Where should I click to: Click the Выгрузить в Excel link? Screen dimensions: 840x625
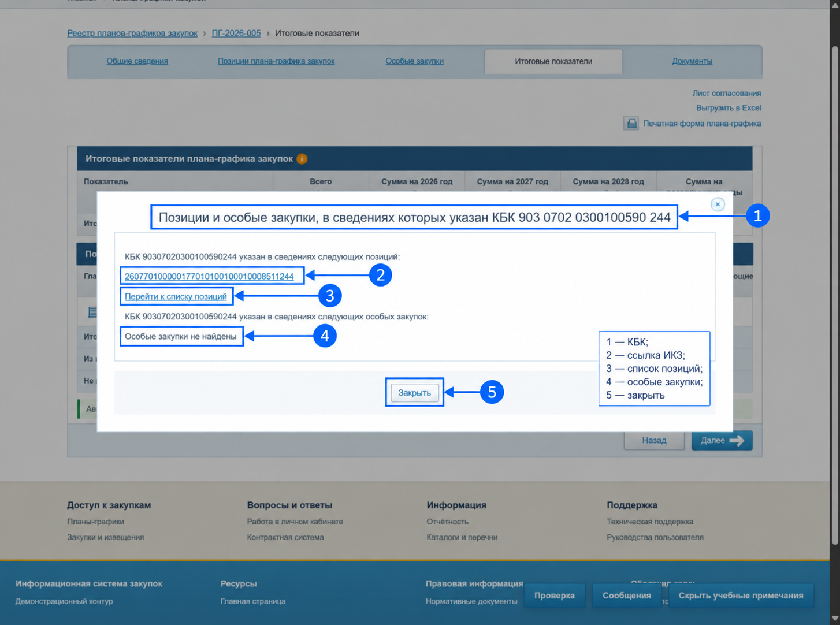[x=729, y=108]
